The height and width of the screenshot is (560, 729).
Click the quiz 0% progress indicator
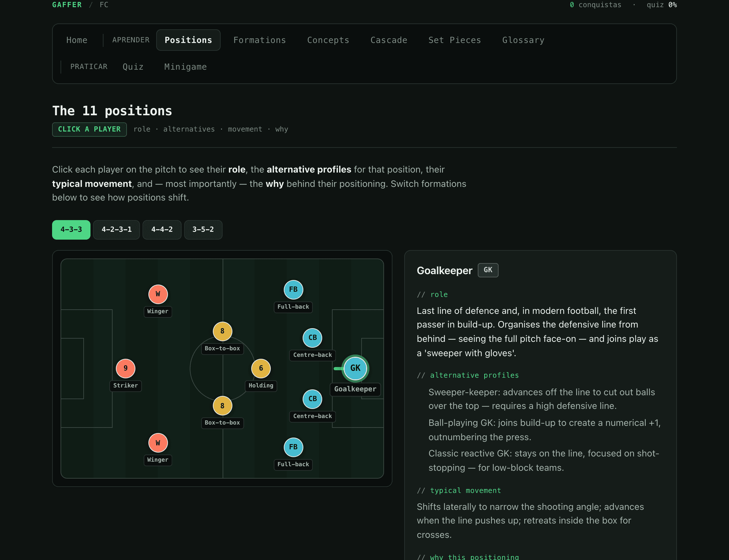[x=662, y=5]
